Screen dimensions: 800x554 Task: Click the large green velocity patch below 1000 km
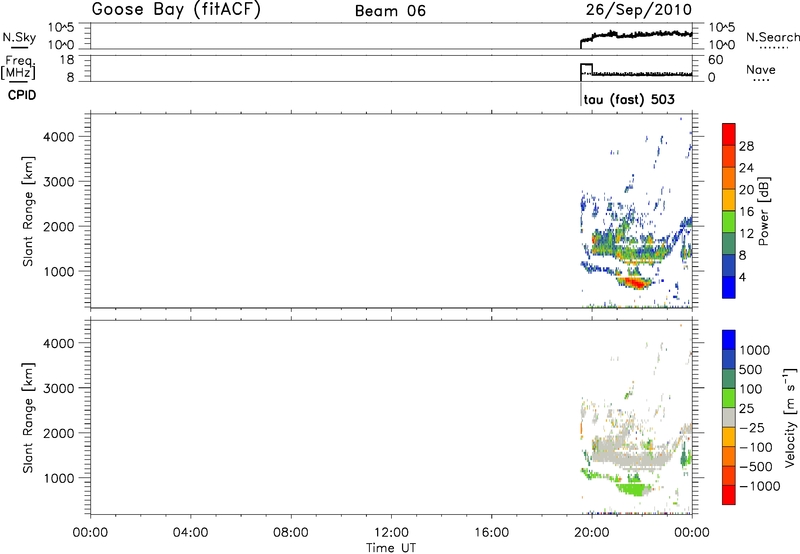click(x=633, y=489)
